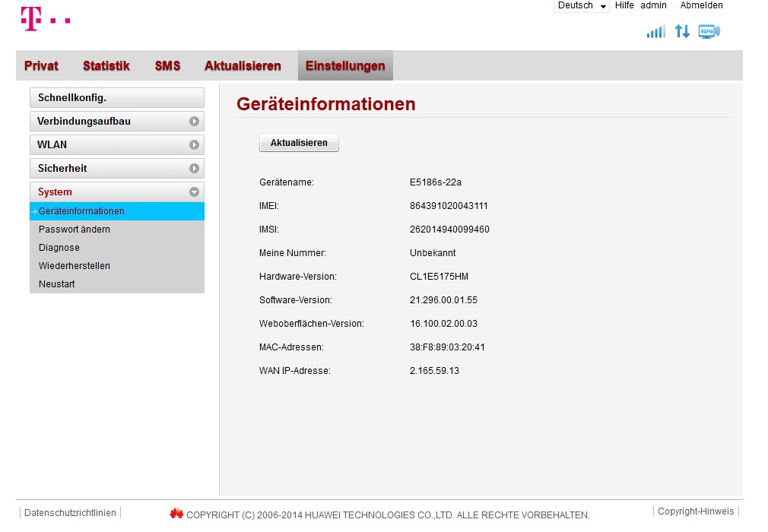The image size is (768, 532).
Task: Click the Weboberflächen-Version: label
Action: point(312,323)
